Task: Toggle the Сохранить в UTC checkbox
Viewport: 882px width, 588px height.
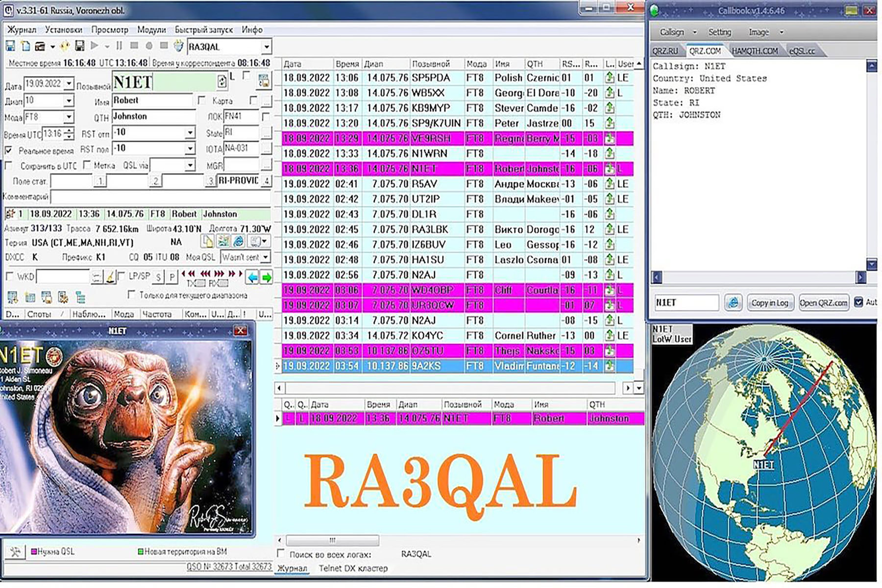Action: 9,166
